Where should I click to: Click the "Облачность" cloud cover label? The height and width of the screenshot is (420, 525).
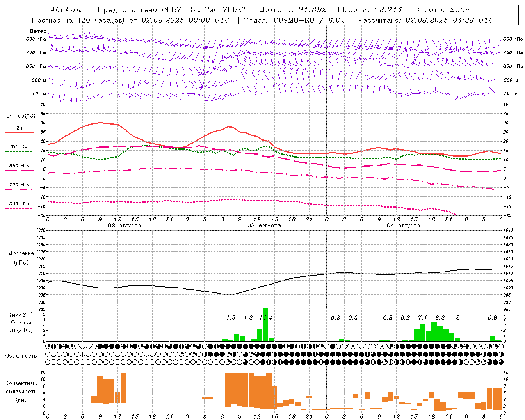pyautogui.click(x=21, y=356)
